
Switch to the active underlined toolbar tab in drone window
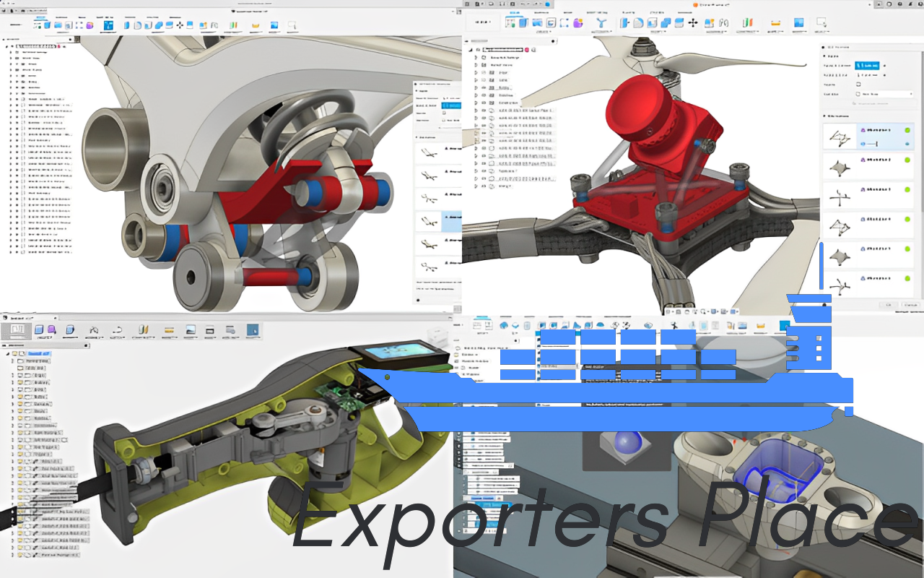(x=515, y=13)
